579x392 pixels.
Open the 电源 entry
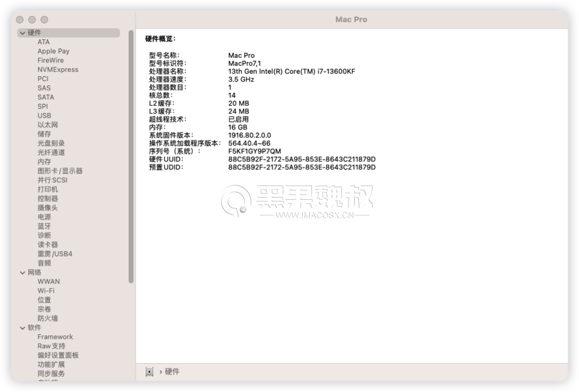point(44,217)
